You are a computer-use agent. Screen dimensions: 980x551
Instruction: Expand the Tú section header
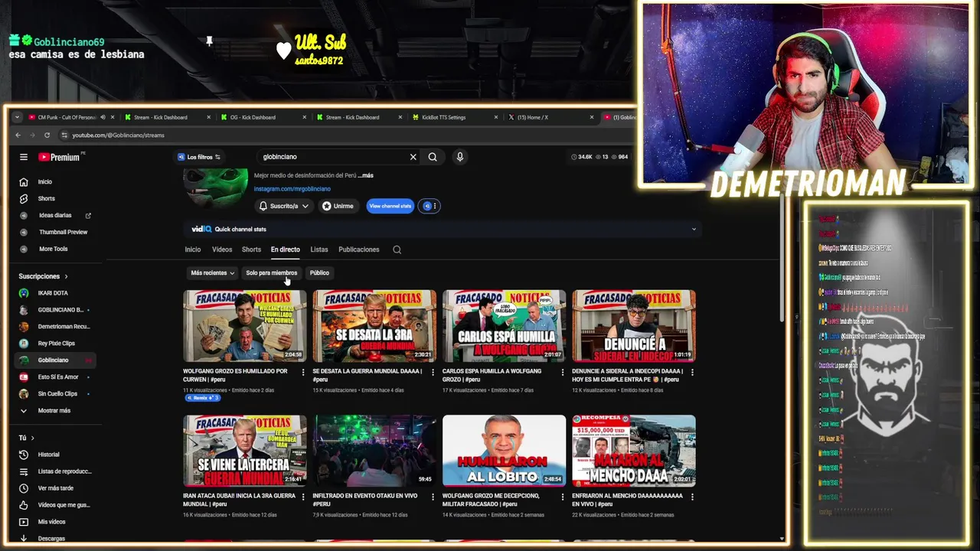[x=27, y=438]
